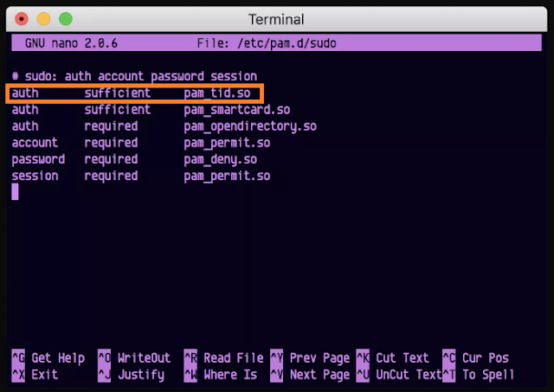Click pam_permit.so in the account row

pyautogui.click(x=227, y=143)
